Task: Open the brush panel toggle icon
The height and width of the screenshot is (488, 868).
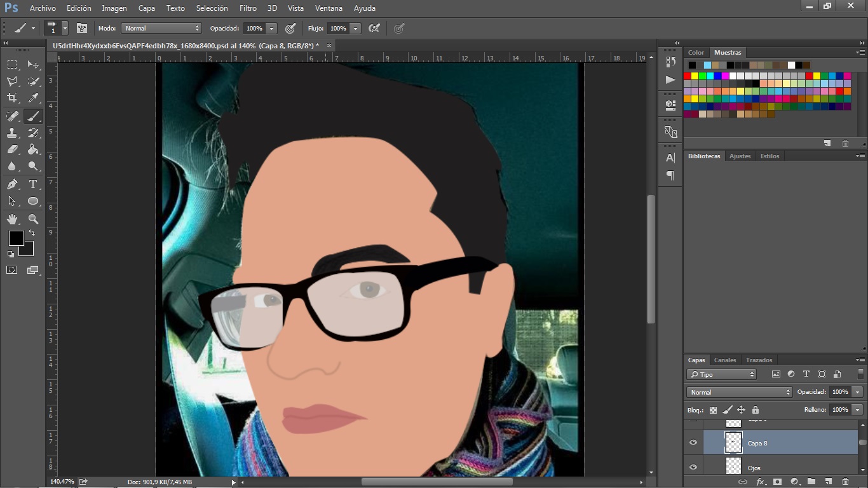Action: pos(82,28)
